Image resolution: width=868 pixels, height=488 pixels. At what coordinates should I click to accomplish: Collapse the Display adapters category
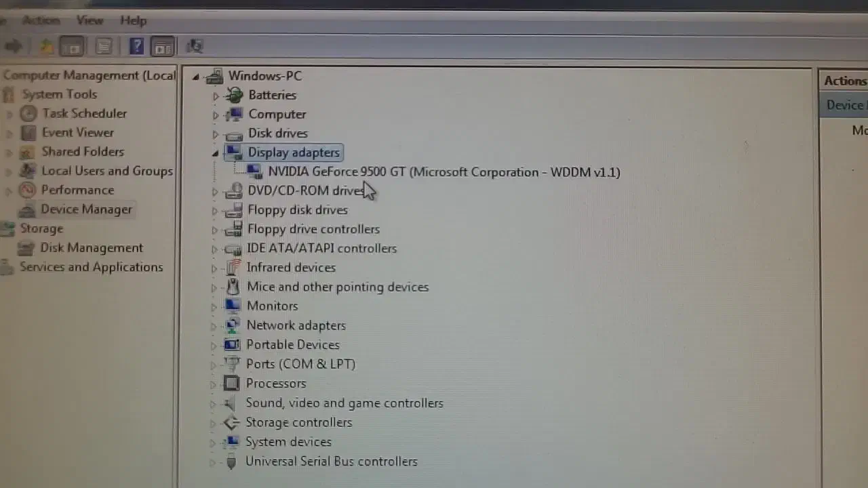coord(215,154)
